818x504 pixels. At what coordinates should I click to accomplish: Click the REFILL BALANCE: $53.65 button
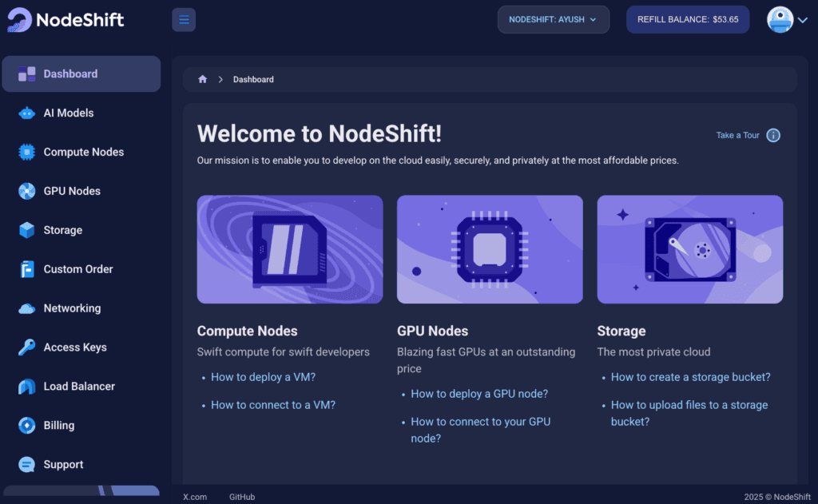pos(688,20)
